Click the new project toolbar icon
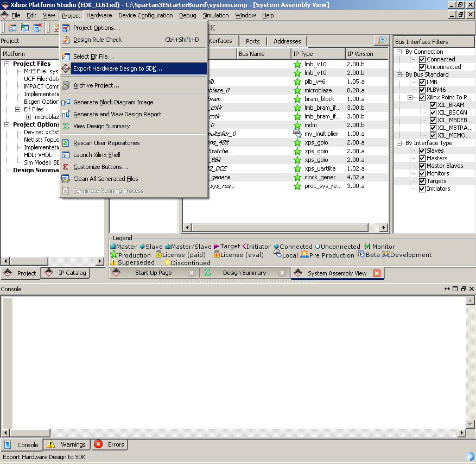Image resolution: width=476 pixels, height=464 pixels. click(12, 28)
